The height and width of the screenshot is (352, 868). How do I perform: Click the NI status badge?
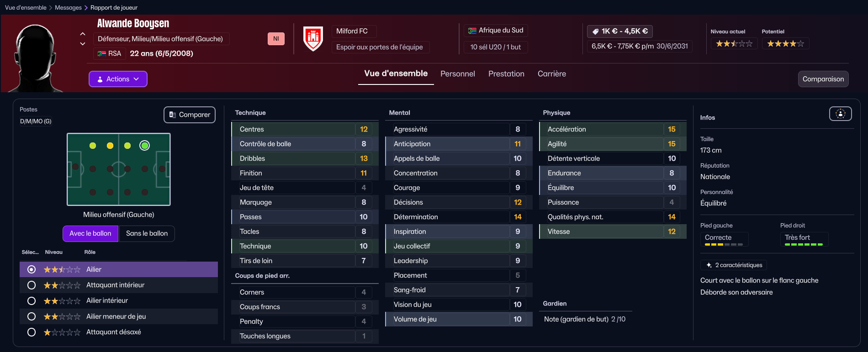(x=276, y=39)
